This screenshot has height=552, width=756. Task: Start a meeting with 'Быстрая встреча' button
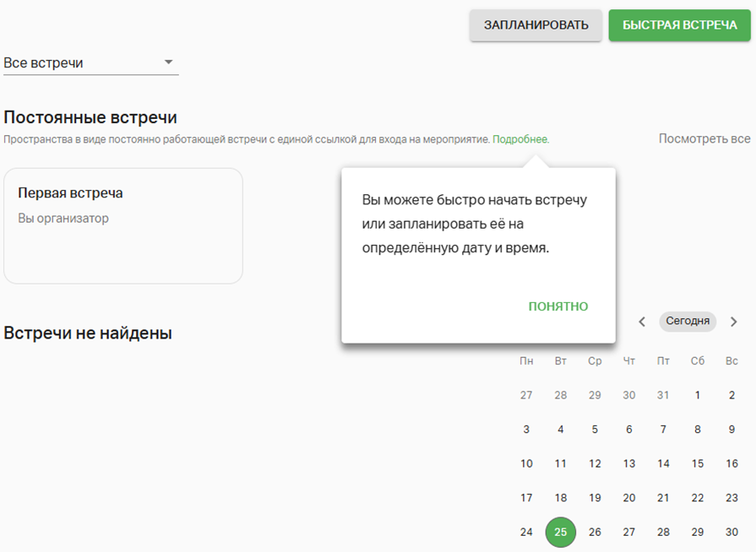point(679,25)
